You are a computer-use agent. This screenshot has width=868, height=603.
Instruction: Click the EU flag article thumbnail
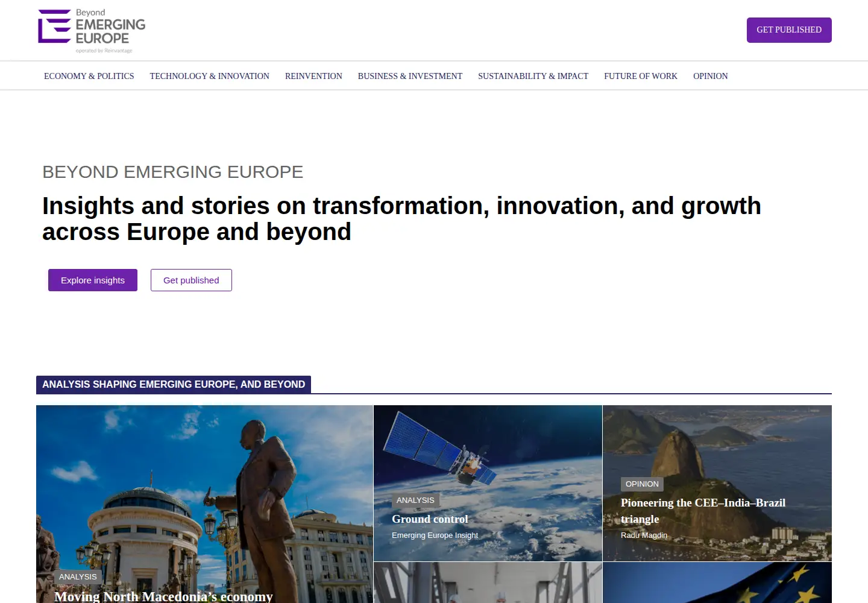click(x=717, y=582)
